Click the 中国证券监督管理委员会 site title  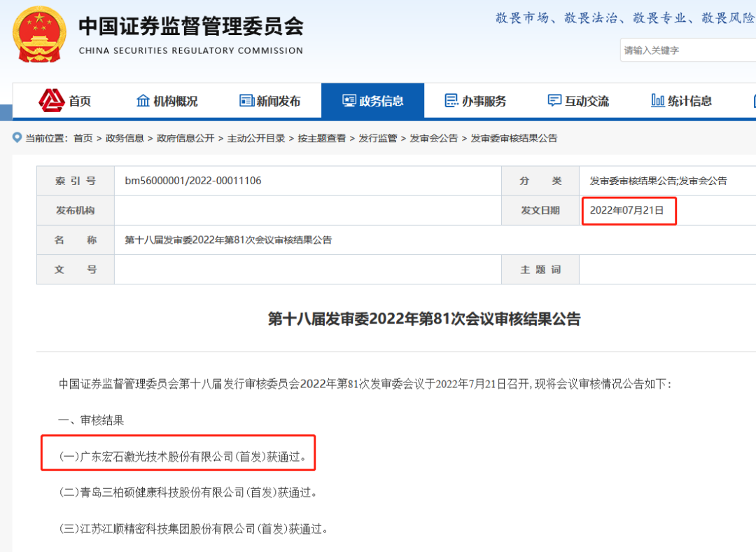click(191, 26)
